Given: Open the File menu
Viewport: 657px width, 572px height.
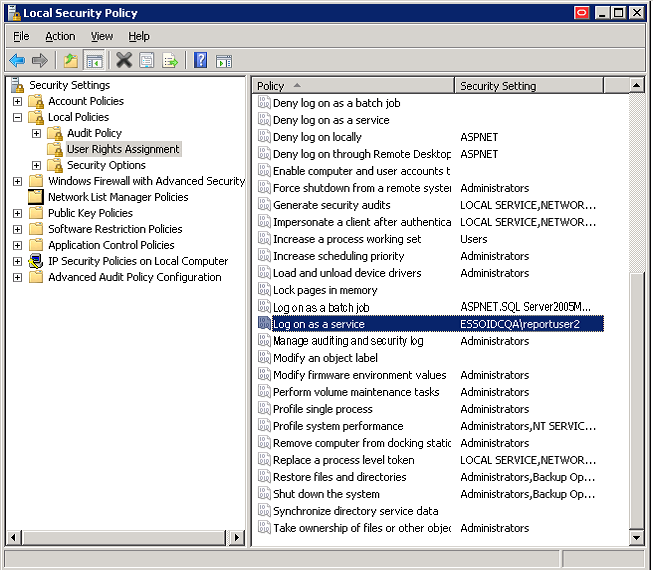Looking at the screenshot, I should [x=21, y=36].
